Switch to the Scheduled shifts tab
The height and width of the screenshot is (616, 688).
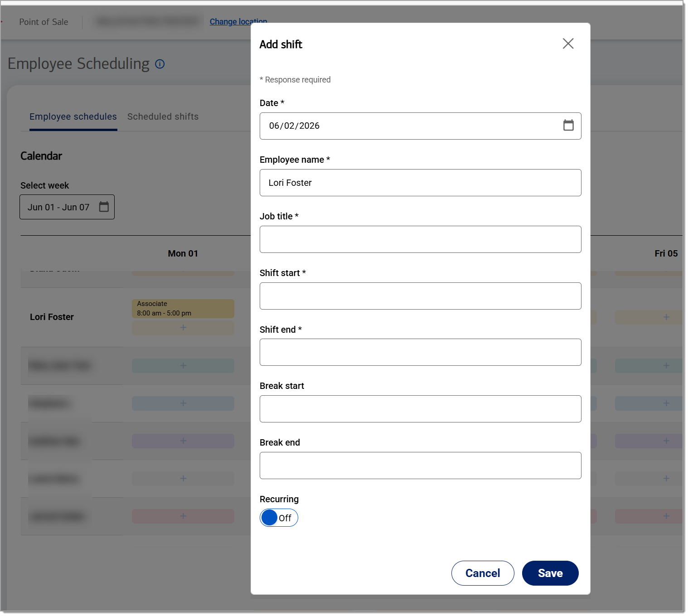[163, 116]
